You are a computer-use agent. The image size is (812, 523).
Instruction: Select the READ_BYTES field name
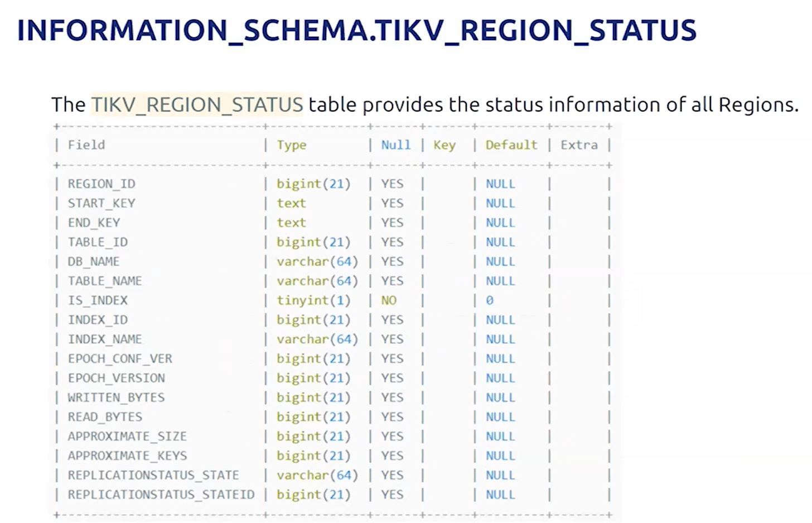(x=105, y=417)
